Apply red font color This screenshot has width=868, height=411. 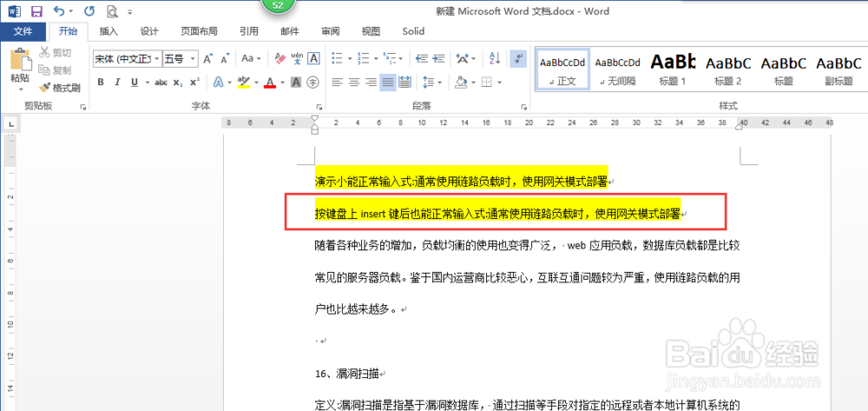(270, 83)
